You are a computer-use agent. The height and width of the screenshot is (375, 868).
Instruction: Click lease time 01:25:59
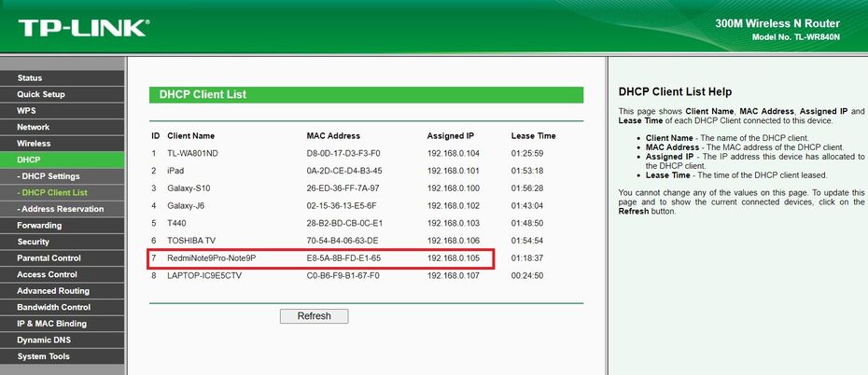(527, 153)
